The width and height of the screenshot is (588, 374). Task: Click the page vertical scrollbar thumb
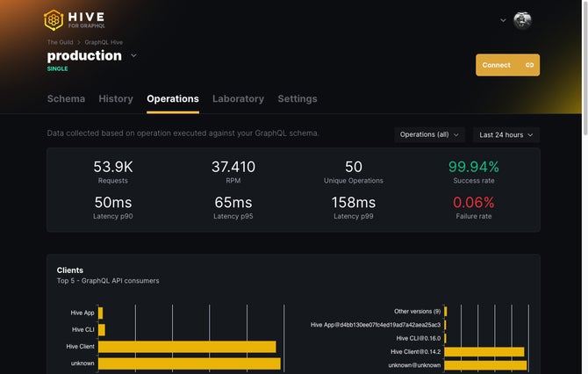point(585,68)
